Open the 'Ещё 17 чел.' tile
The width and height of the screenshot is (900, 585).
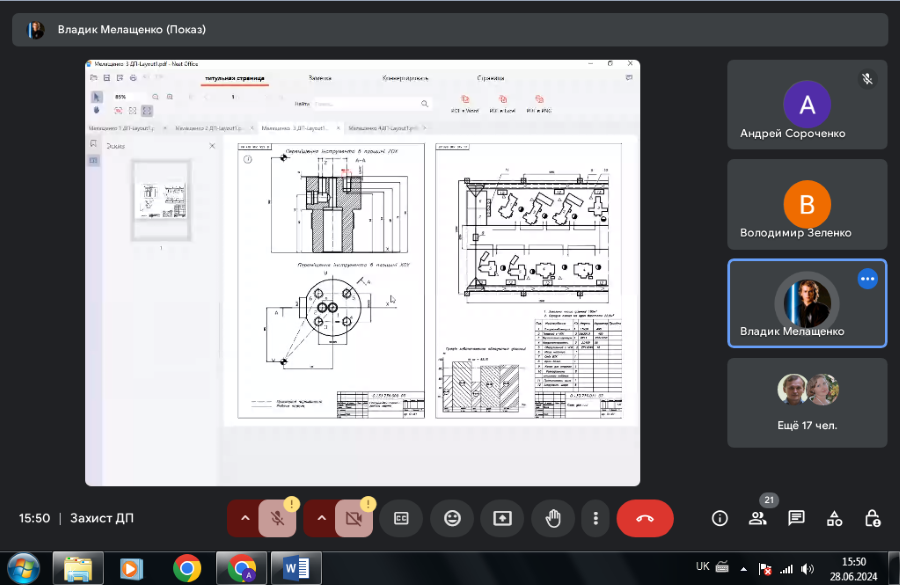(x=806, y=402)
